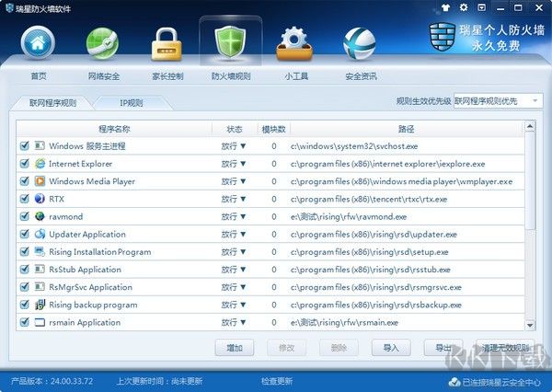Click the RsStub Application program icon
Viewport: 552px width, 392px height.
coord(40,269)
